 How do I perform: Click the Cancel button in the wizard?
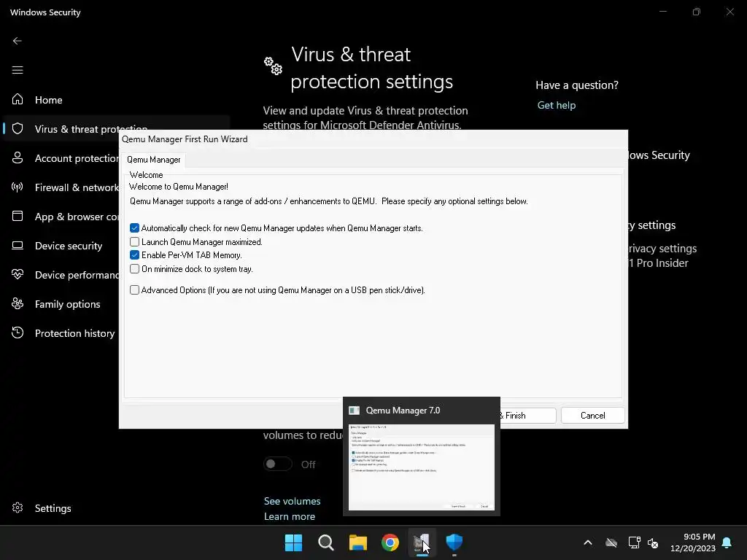[592, 415]
